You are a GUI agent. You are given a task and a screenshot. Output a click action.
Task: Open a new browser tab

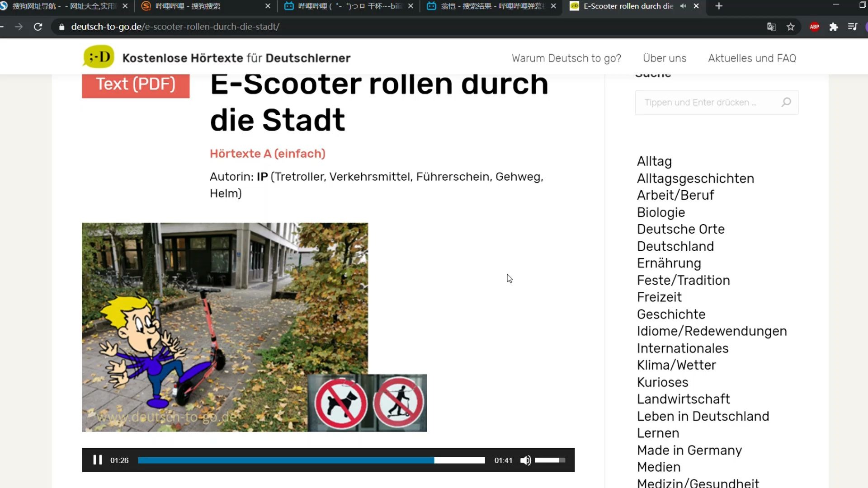pyautogui.click(x=719, y=6)
